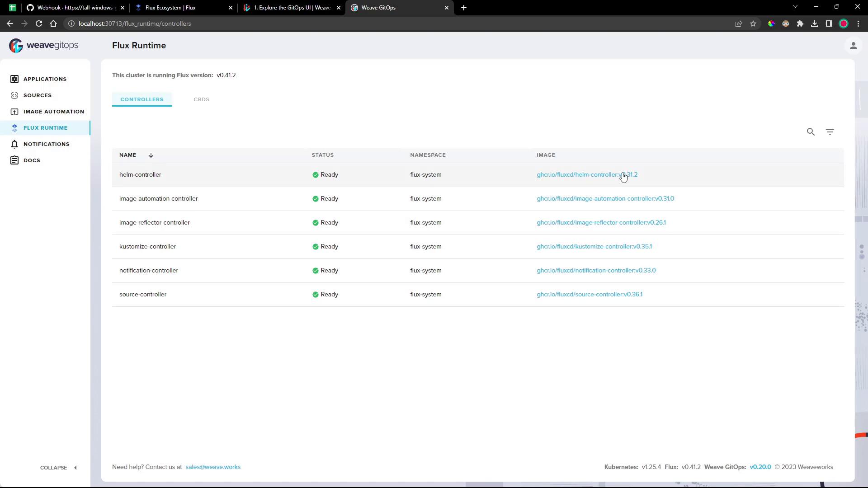Viewport: 868px width, 488px height.
Task: Select the kustomize-controller name cell
Action: pos(147,247)
